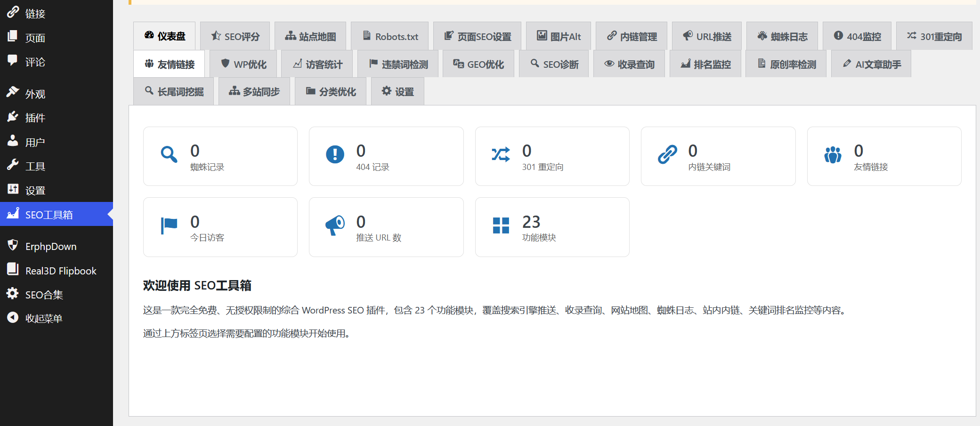Viewport: 980px width, 426px height.
Task: Open the 分类优化 tab
Action: pyautogui.click(x=330, y=91)
